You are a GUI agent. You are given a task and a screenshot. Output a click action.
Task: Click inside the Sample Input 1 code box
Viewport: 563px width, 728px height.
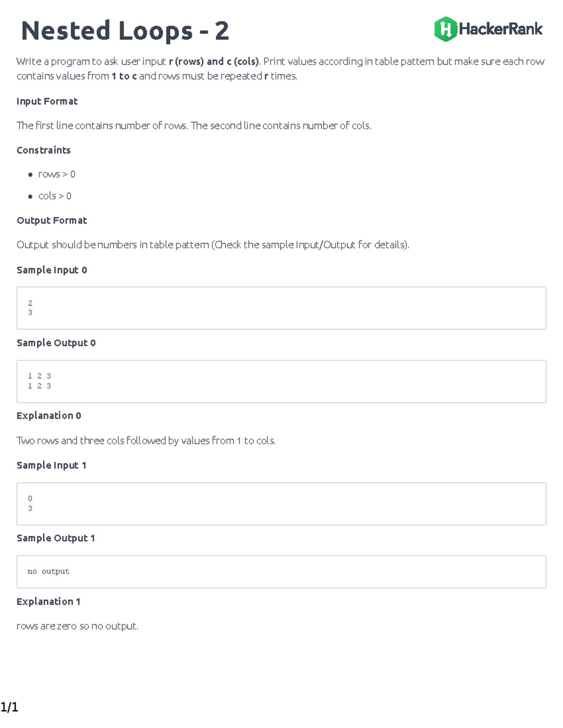[281, 503]
